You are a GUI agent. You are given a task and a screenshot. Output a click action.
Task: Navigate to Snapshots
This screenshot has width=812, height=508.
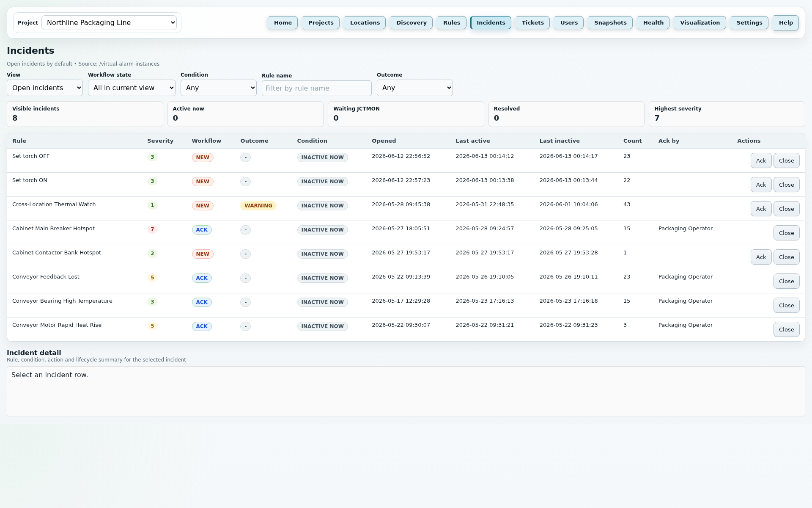click(x=610, y=23)
